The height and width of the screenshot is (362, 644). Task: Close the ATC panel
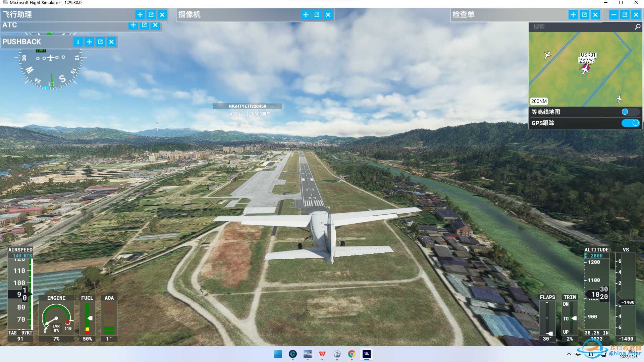pos(155,25)
